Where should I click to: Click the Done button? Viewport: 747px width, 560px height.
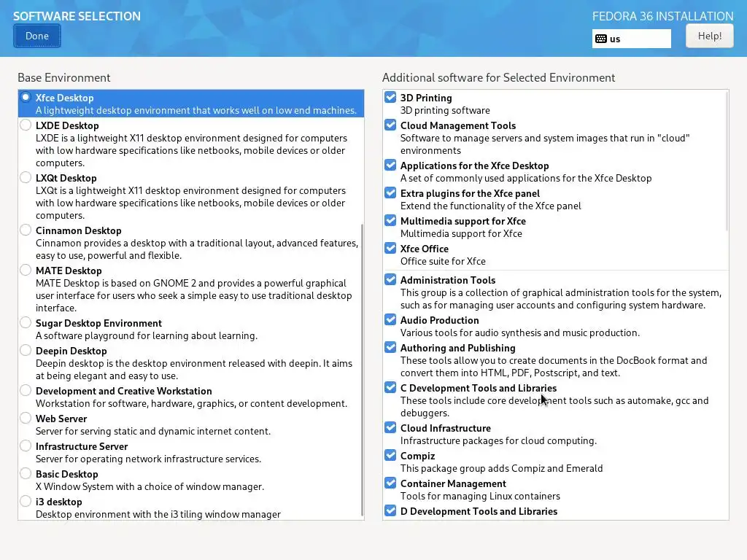(x=37, y=36)
